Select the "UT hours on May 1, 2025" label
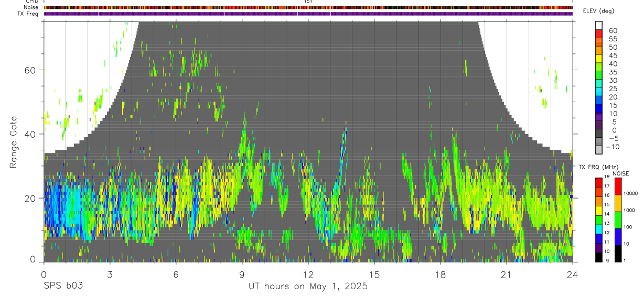This screenshot has width=644, height=297. pos(308,287)
